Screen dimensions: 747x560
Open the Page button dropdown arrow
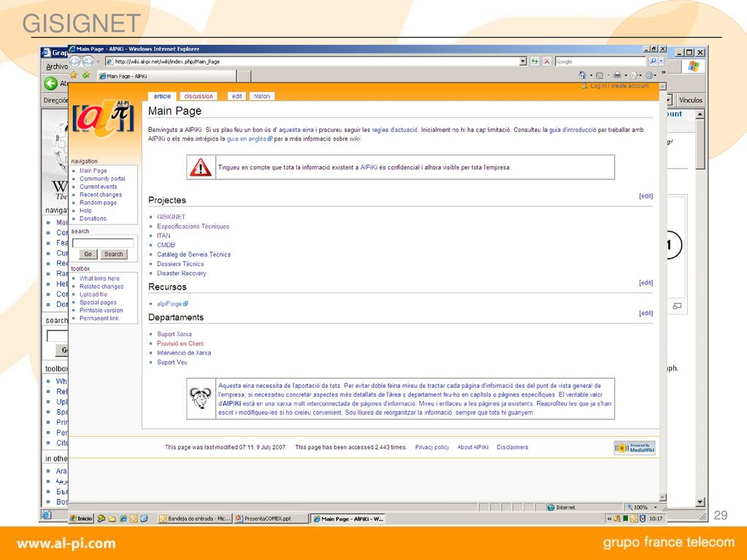(x=640, y=75)
